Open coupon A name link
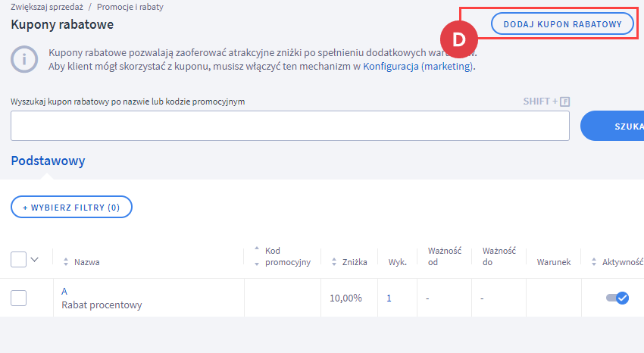 [x=64, y=291]
